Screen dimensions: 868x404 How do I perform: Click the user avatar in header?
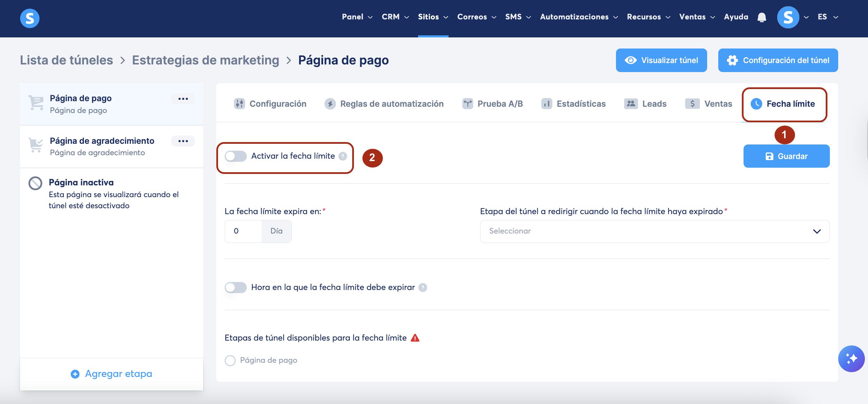point(788,17)
